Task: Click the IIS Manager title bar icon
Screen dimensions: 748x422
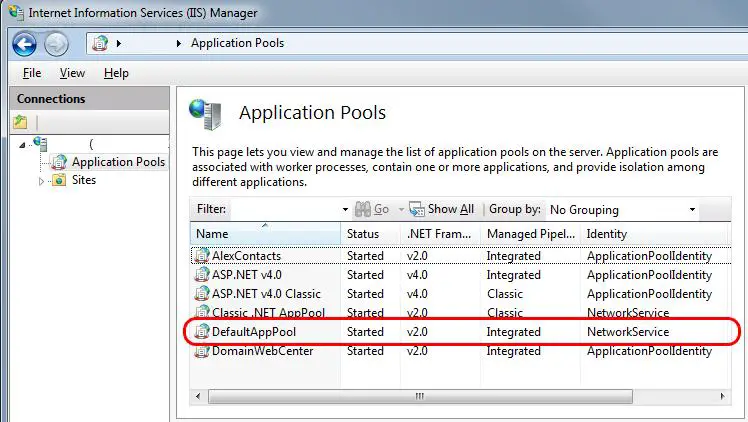Action: pyautogui.click(x=16, y=12)
